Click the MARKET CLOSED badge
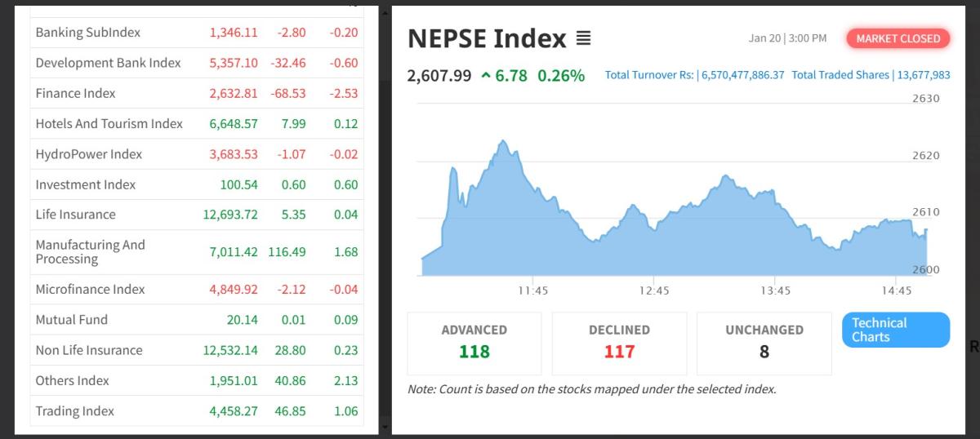 tap(898, 38)
